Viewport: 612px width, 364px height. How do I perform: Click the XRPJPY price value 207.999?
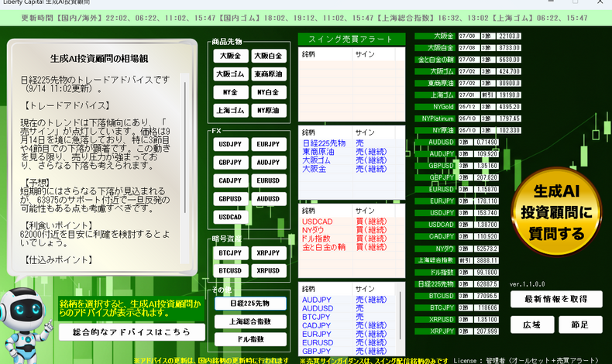[487, 331]
